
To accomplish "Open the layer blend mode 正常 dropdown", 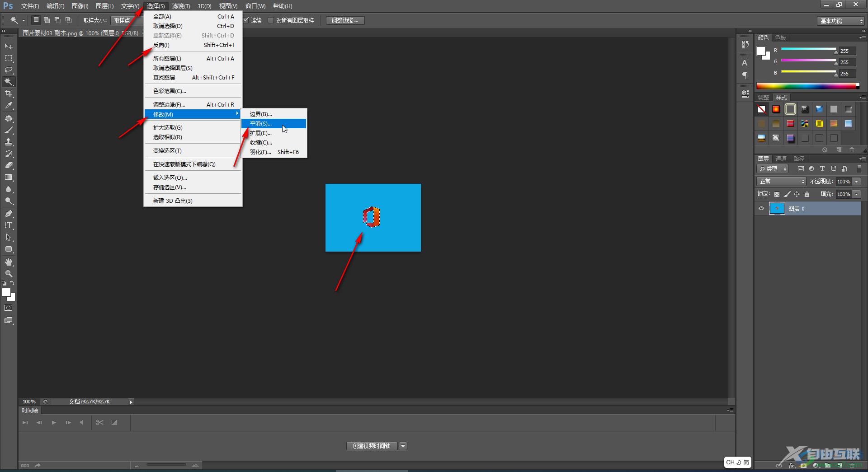I will tap(781, 181).
